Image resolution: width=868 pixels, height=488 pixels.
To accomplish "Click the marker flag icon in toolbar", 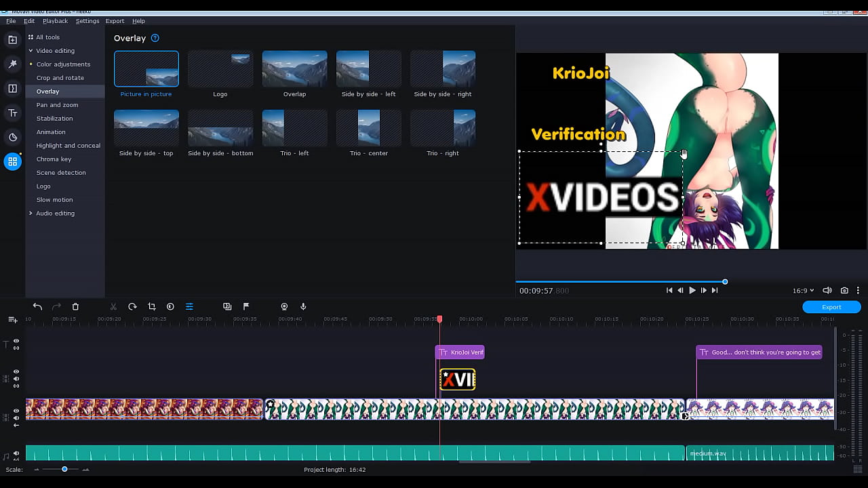I will (x=246, y=307).
